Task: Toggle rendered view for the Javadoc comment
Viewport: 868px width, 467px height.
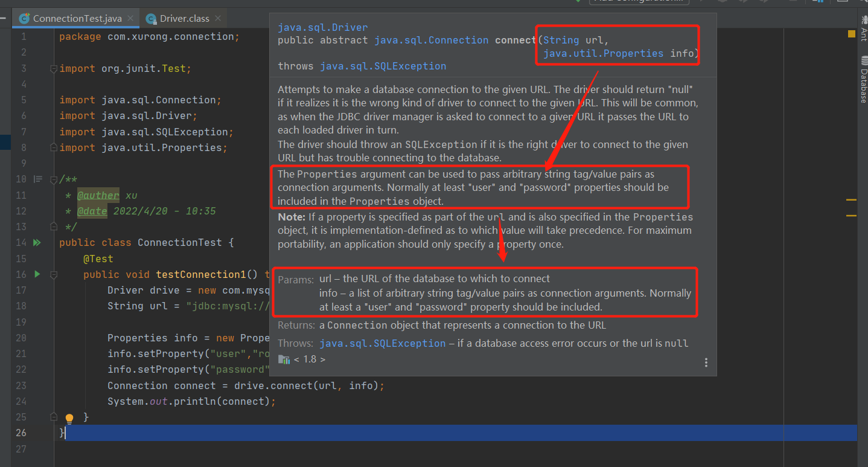Action: click(x=38, y=179)
